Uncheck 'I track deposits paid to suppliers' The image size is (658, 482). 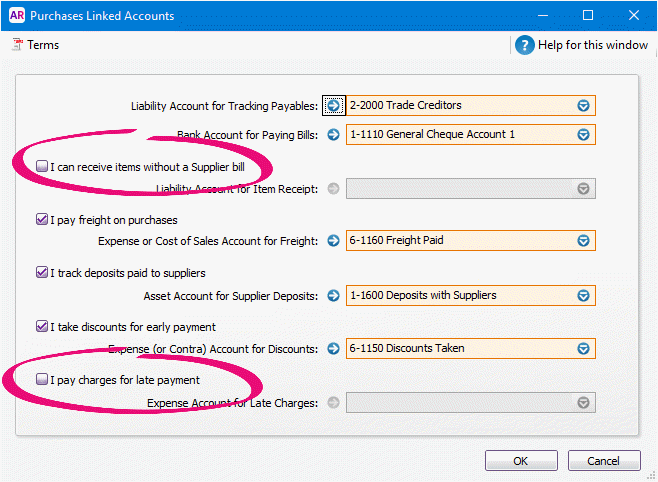coord(42,273)
